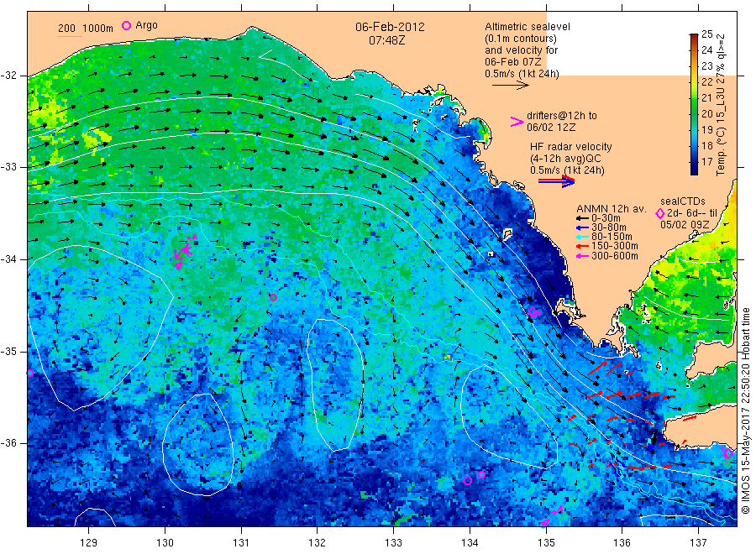Click the '1000m' depth legend label

(98, 29)
